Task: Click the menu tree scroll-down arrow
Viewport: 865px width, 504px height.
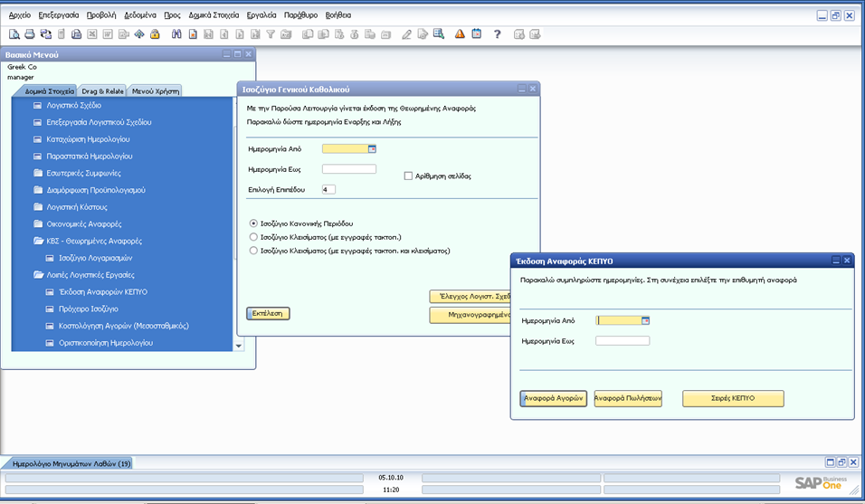Action: (238, 346)
